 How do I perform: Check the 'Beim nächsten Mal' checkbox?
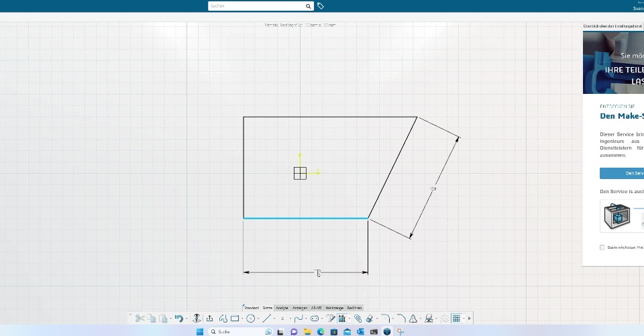[602, 247]
